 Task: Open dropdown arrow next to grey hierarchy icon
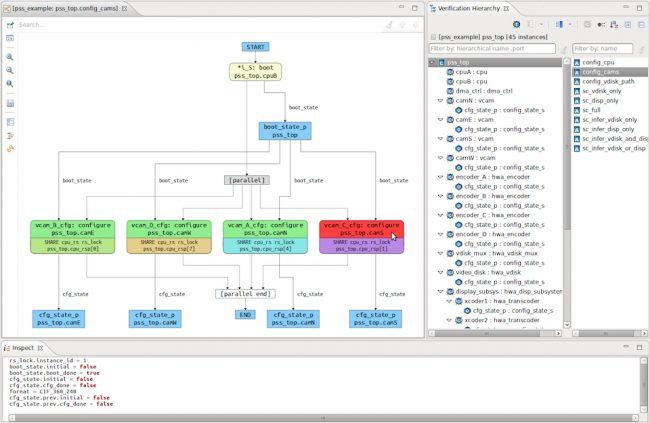[x=541, y=25]
